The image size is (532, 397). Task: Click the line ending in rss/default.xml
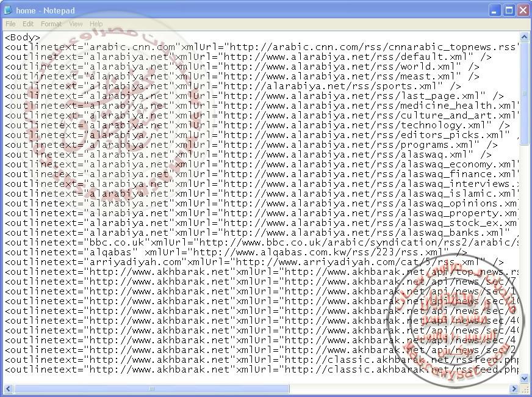[x=248, y=57]
